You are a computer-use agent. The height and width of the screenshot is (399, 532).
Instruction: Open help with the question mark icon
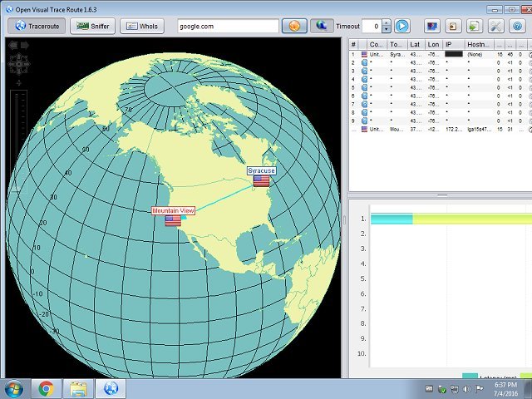(x=517, y=26)
